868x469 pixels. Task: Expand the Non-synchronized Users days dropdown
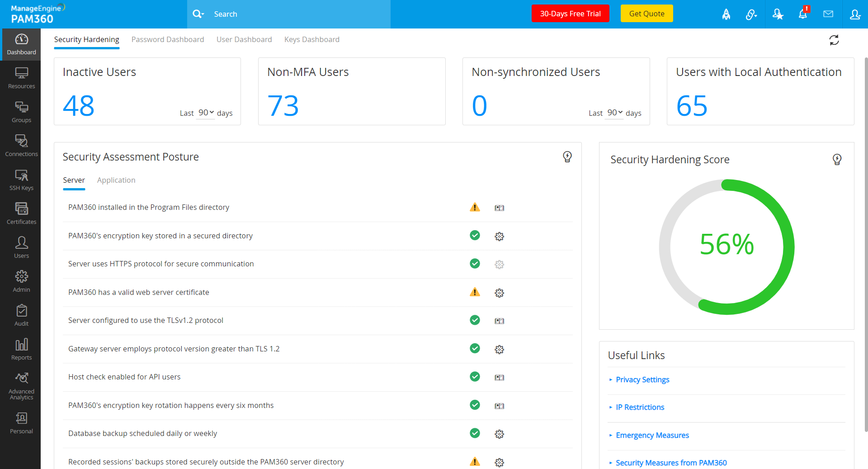615,113
